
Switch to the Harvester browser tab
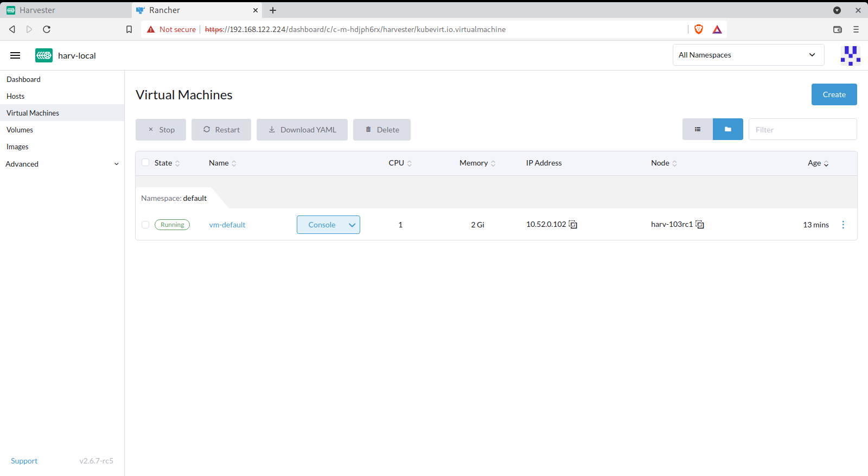[65, 10]
